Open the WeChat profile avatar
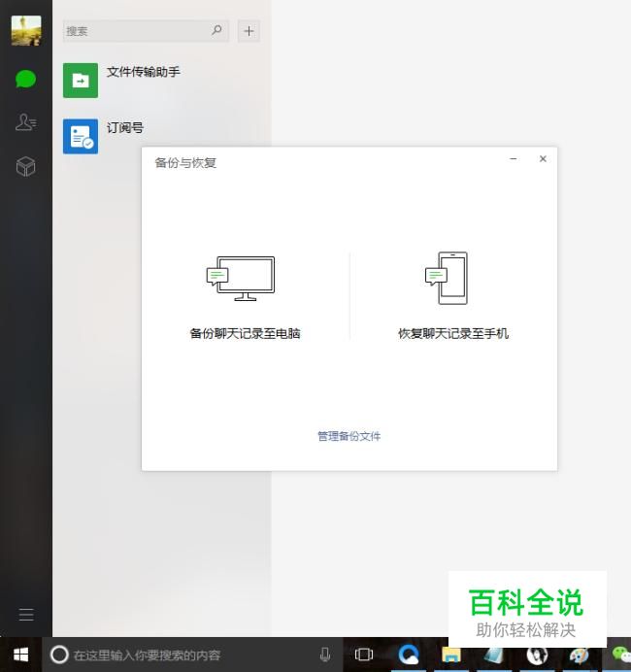631x672 pixels. (x=26, y=30)
